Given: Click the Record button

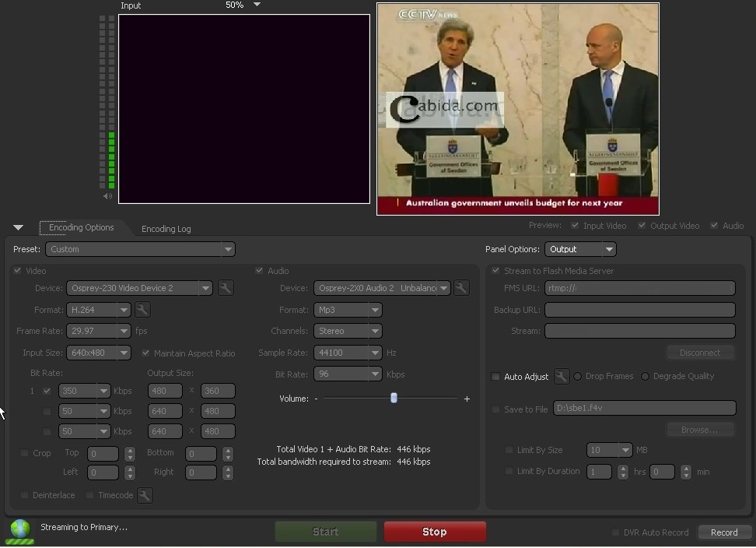Looking at the screenshot, I should (723, 532).
